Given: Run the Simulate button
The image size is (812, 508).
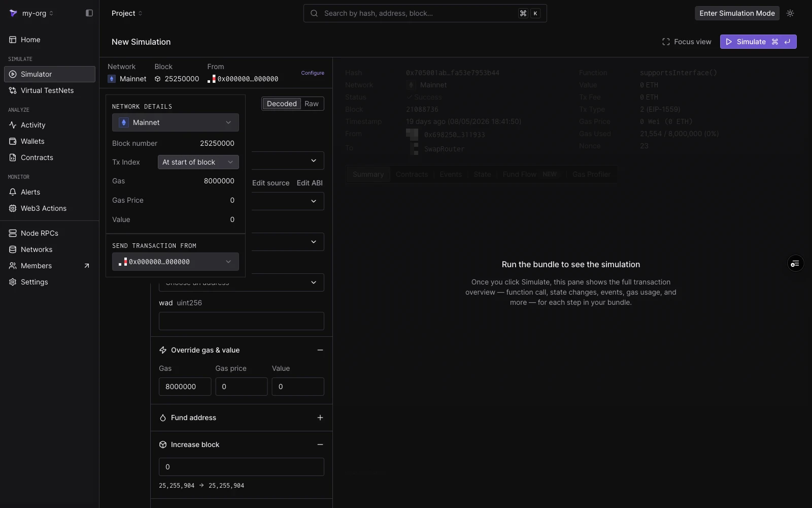Looking at the screenshot, I should 758,42.
